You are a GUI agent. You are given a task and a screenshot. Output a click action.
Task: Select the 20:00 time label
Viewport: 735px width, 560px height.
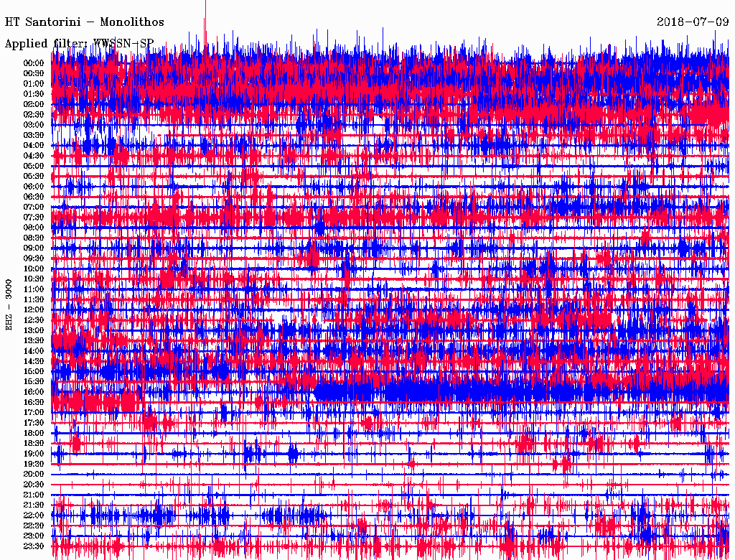pyautogui.click(x=34, y=474)
